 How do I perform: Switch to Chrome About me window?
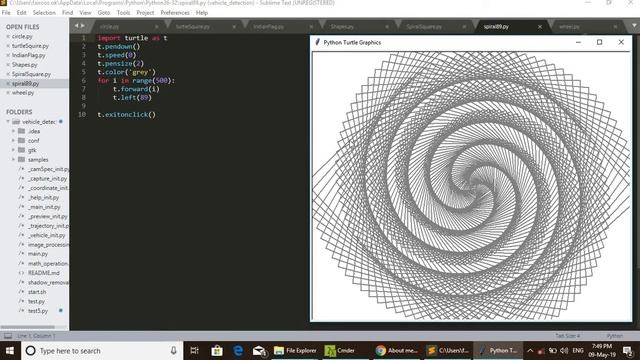click(397, 351)
